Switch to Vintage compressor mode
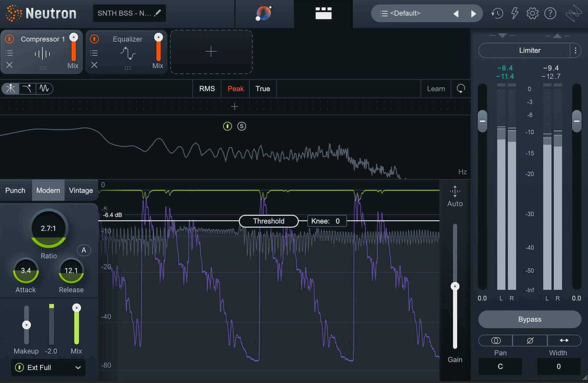 pos(81,190)
